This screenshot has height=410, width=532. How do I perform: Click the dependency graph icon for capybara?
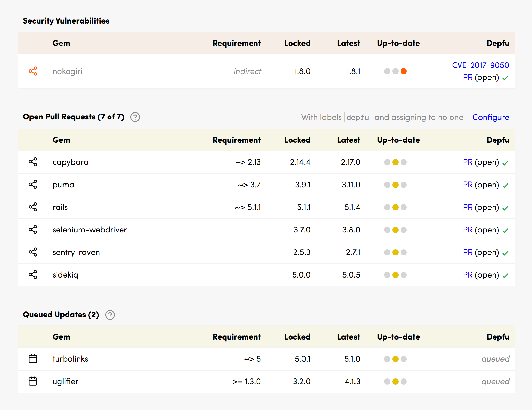coord(33,162)
